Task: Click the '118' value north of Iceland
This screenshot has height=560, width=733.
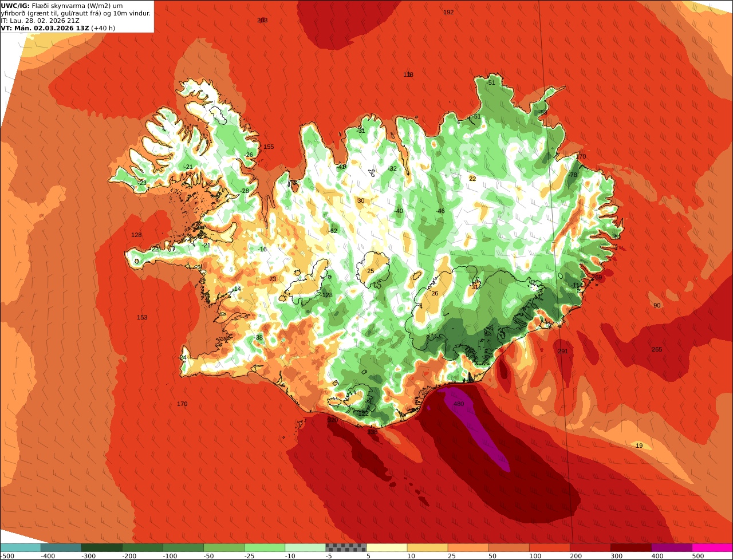Action: click(408, 74)
